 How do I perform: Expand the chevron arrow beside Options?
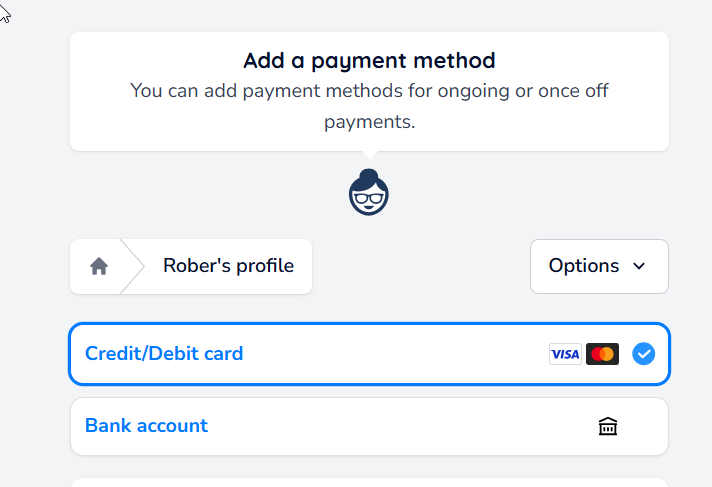coord(640,266)
